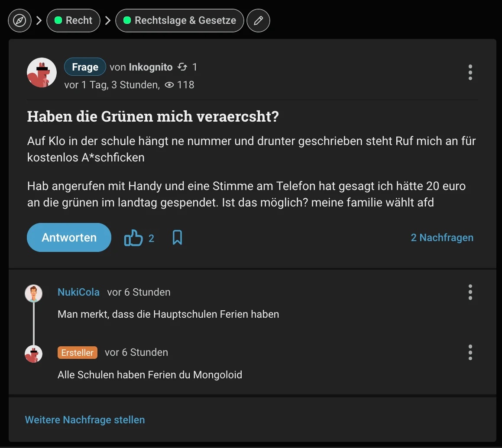502x448 pixels.
Task: Click NukiCola's avatar picture
Action: 34,293
